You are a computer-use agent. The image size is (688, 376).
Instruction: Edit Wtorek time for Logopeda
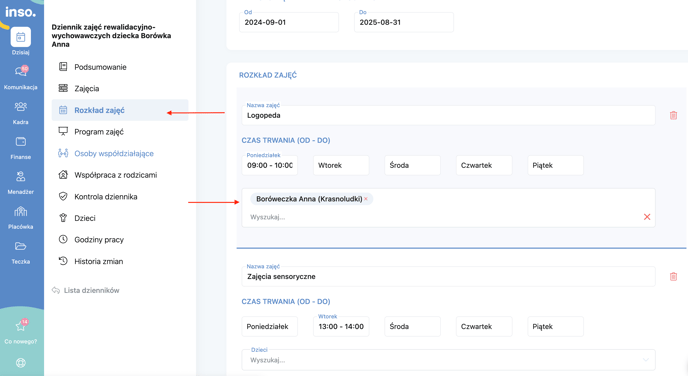[x=341, y=165]
